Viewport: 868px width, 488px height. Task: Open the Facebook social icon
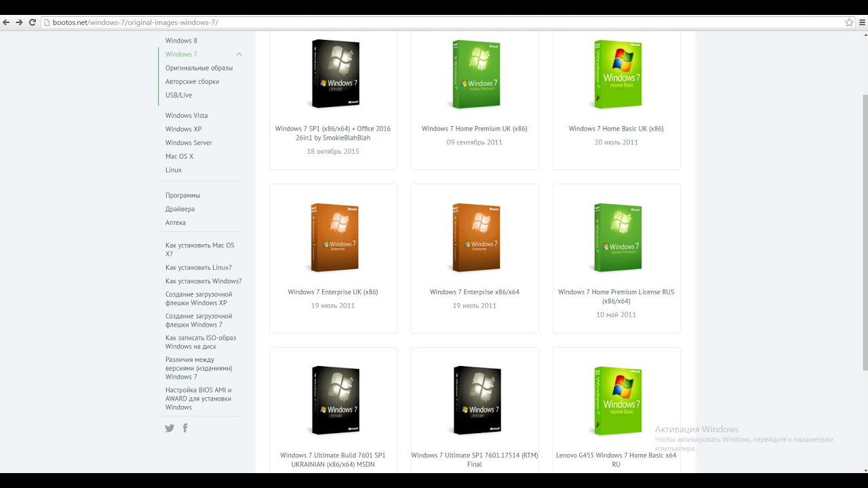(x=185, y=428)
